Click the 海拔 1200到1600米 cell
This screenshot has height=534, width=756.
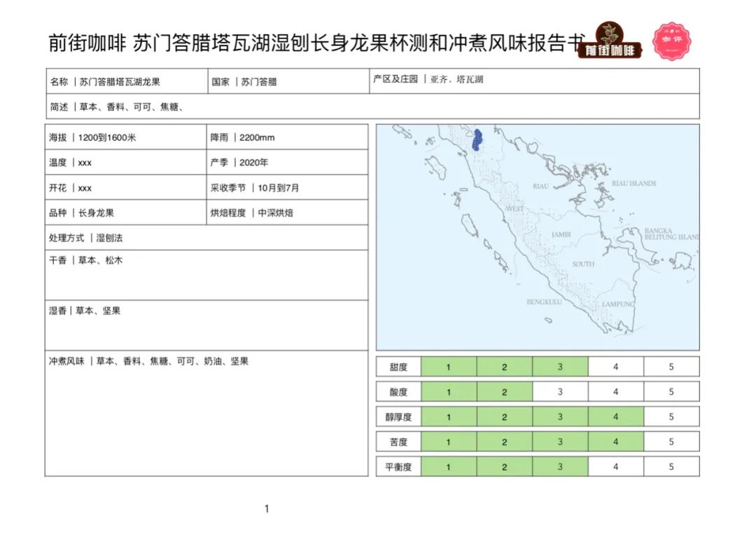(x=126, y=137)
